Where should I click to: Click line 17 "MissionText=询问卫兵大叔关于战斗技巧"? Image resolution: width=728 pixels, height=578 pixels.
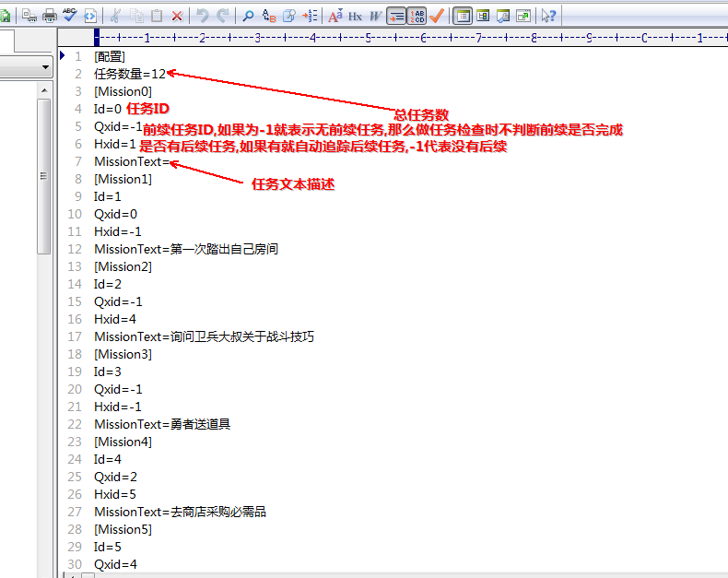(205, 336)
